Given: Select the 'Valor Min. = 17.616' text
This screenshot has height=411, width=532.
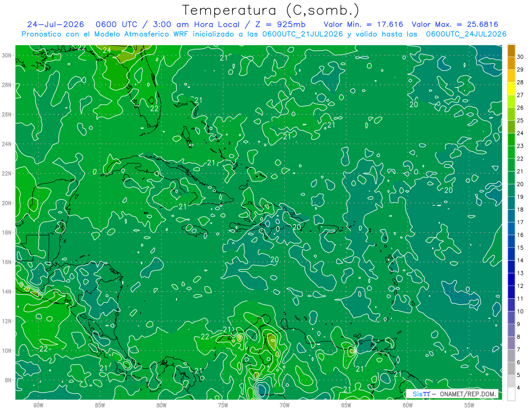Looking at the screenshot, I should click(x=364, y=24).
